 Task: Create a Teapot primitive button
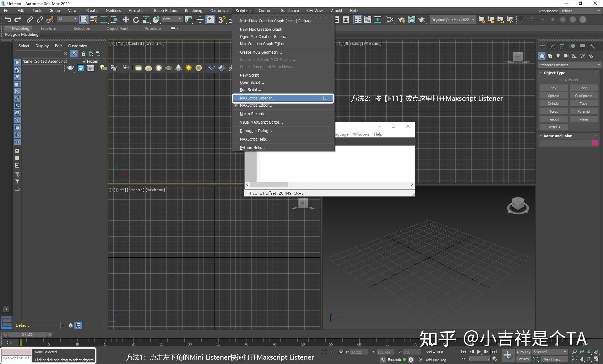point(553,119)
